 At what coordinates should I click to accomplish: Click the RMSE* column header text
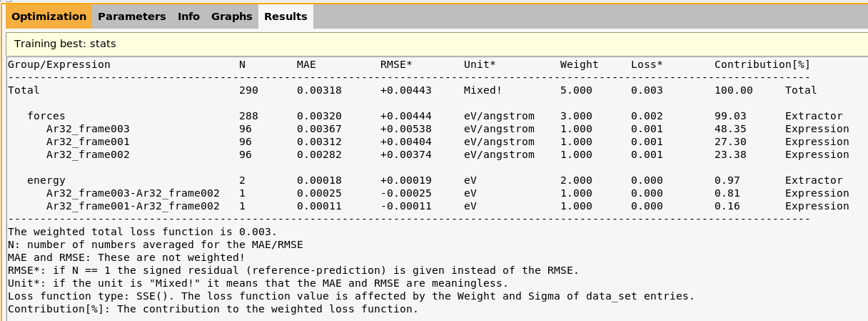coord(396,65)
